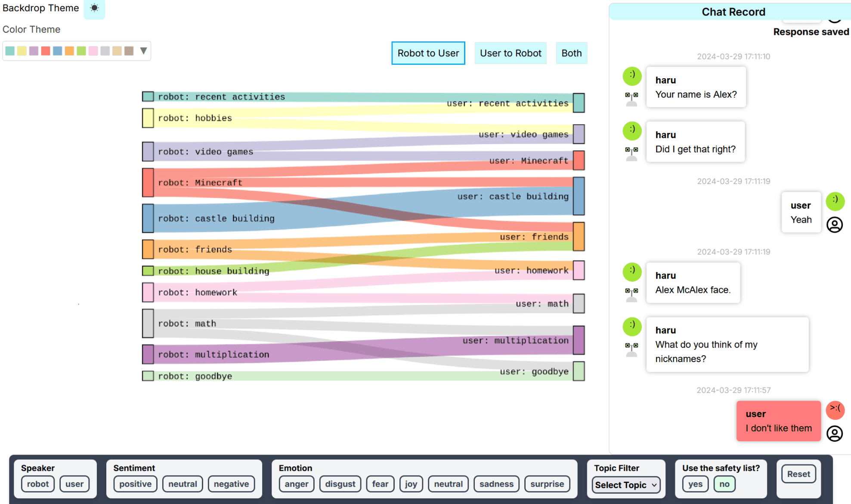Screen dimensions: 851x504
Task: Switch to the Both view
Action: click(x=571, y=53)
